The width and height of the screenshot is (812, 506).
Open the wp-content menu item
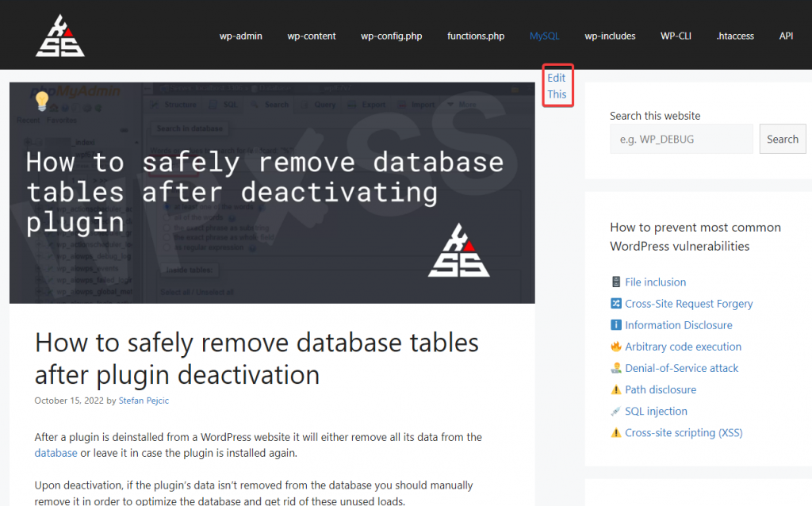pos(312,36)
